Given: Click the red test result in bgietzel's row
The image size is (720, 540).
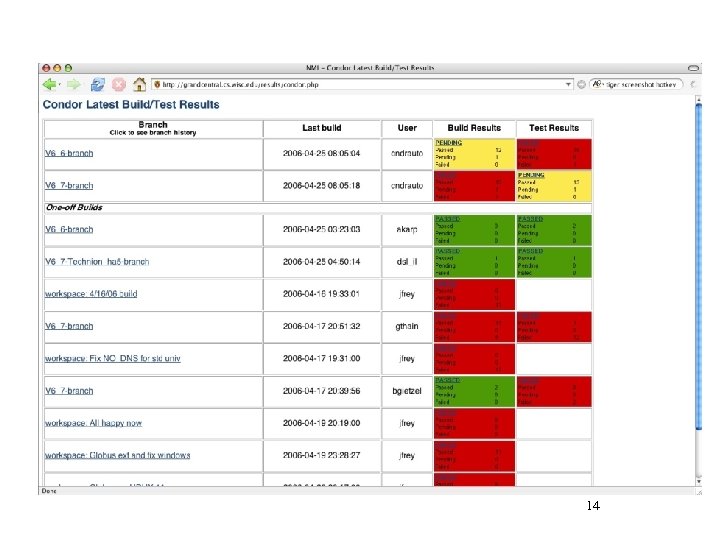Looking at the screenshot, I should 554,392.
